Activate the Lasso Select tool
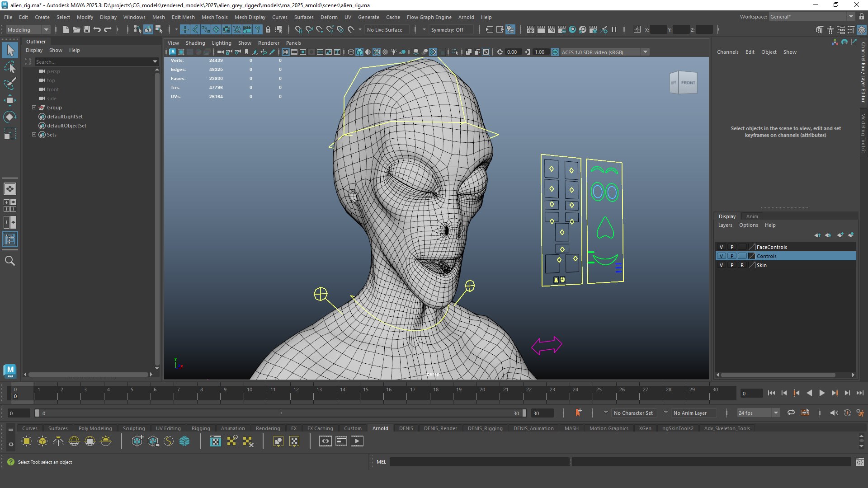This screenshot has height=488, width=868. [x=10, y=67]
